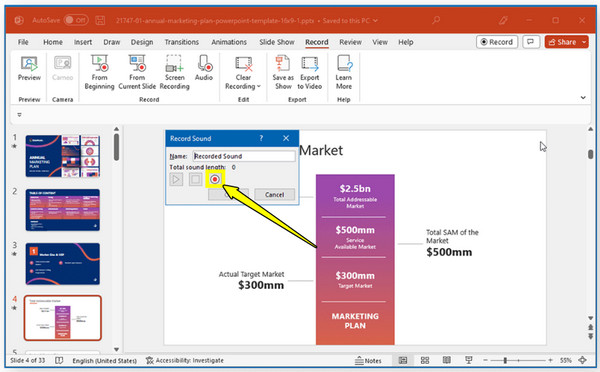Click the help question mark in Record Sound dialog
The height and width of the screenshot is (372, 600).
[261, 138]
